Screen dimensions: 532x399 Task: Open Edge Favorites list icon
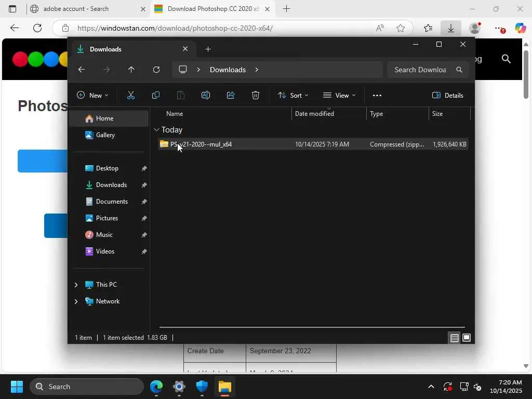coord(428,28)
